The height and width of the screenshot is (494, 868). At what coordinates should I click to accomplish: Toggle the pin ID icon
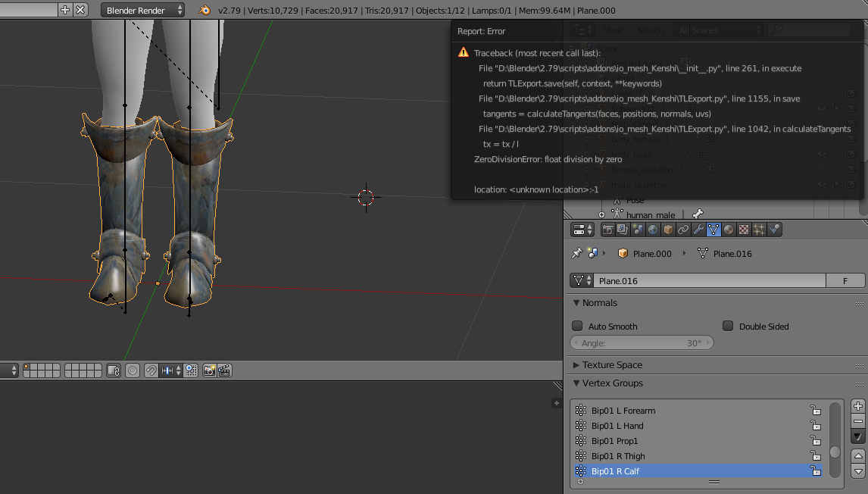(576, 253)
